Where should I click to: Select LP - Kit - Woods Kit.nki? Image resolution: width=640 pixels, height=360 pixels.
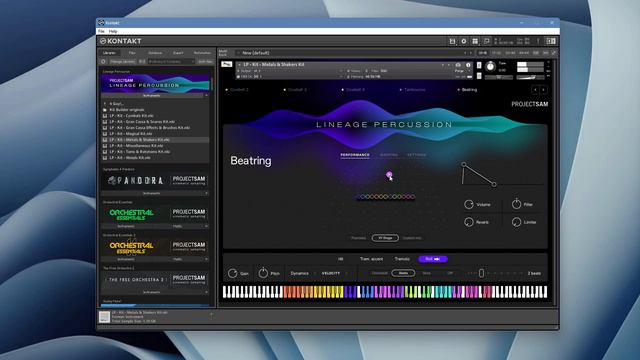[x=130, y=158]
